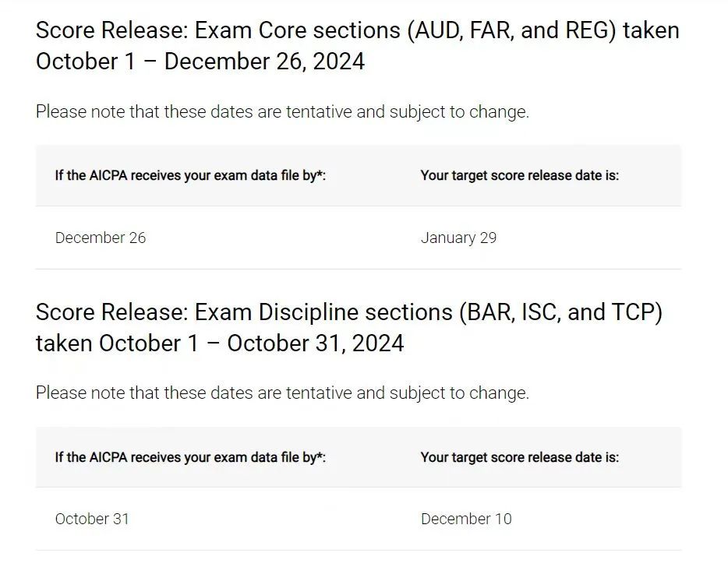Click the asterisk in the Discipline table header

[x=320, y=456]
